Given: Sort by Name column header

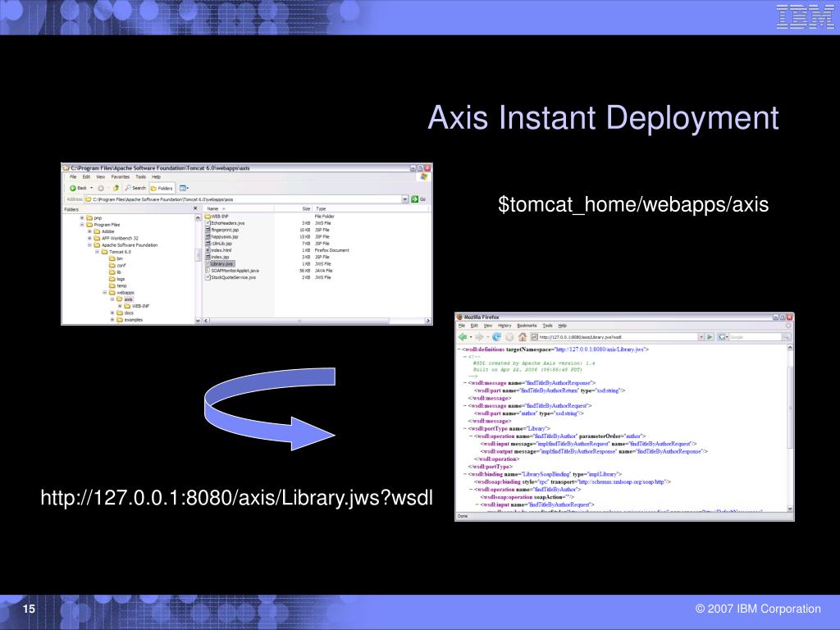Looking at the screenshot, I should click(239, 208).
